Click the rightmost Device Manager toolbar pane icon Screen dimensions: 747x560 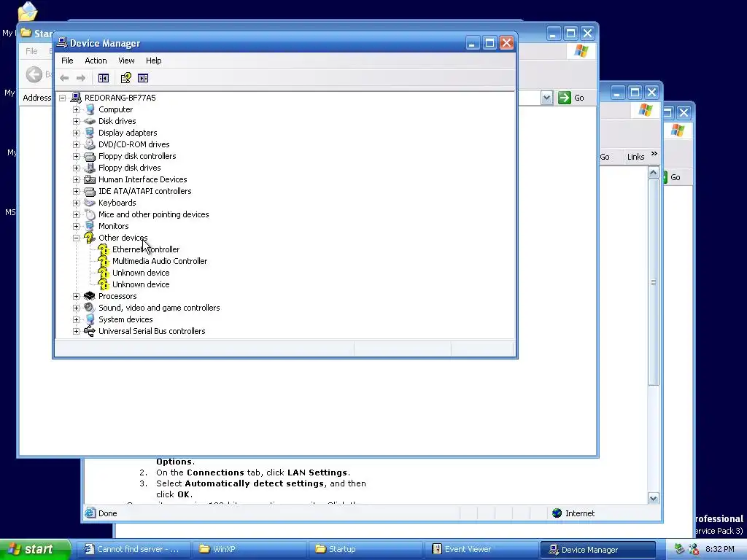coord(143,78)
